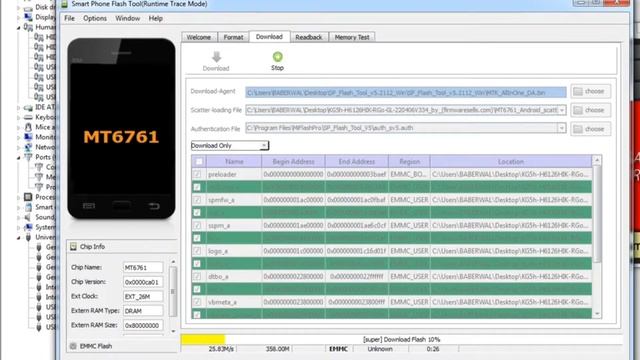Click the EMMC Flash icon
This screenshot has width=640, height=360.
click(73, 346)
